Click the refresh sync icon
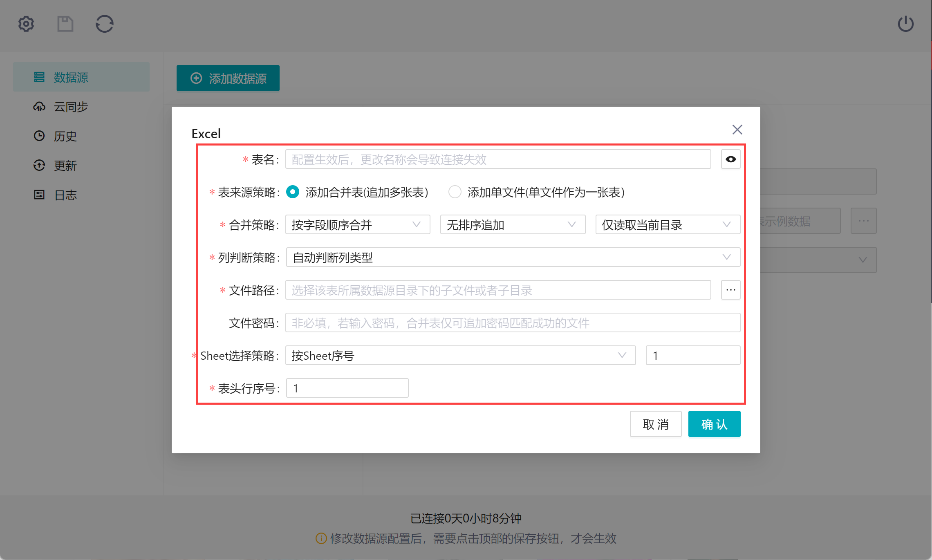This screenshot has width=932, height=560. pyautogui.click(x=105, y=24)
